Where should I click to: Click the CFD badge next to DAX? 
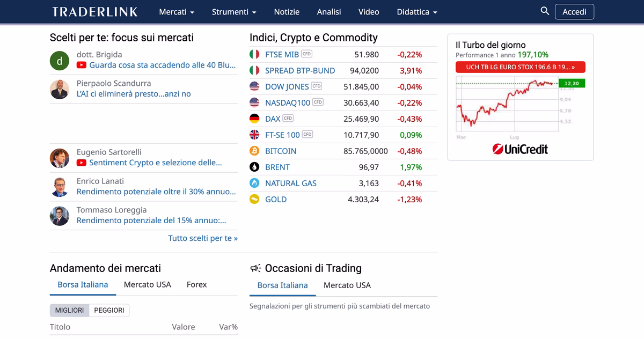288,118
